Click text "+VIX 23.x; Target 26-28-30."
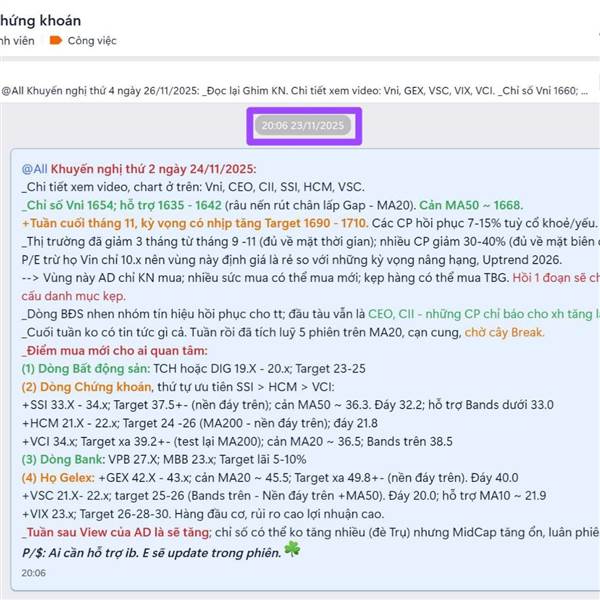Viewport: 600px width, 600px height. 95,514
